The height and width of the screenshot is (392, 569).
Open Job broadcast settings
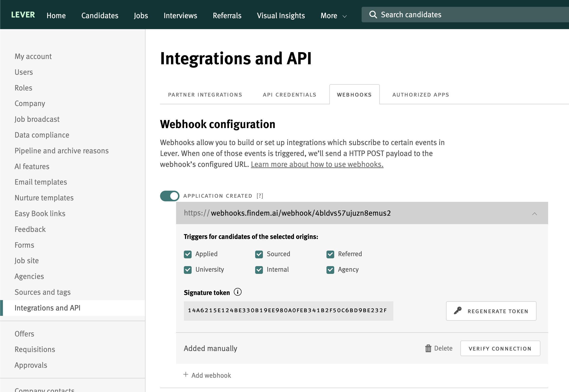(x=37, y=119)
